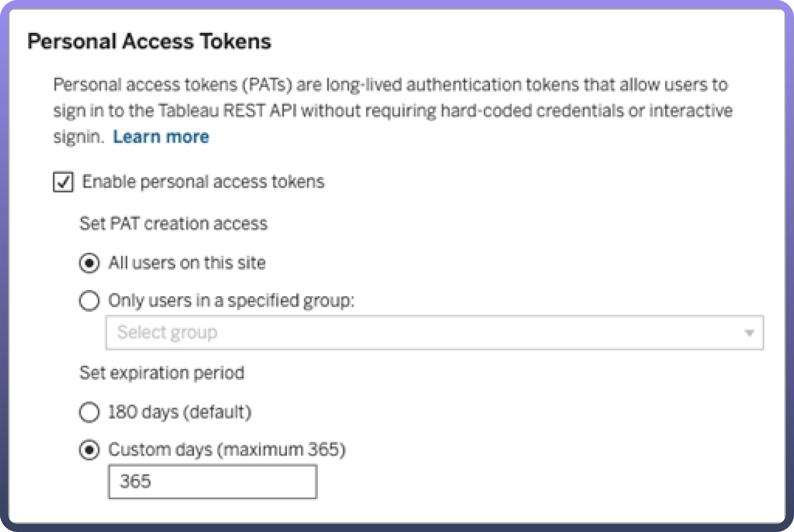The height and width of the screenshot is (532, 794).
Task: Select the Custom days radio button
Action: click(x=89, y=450)
